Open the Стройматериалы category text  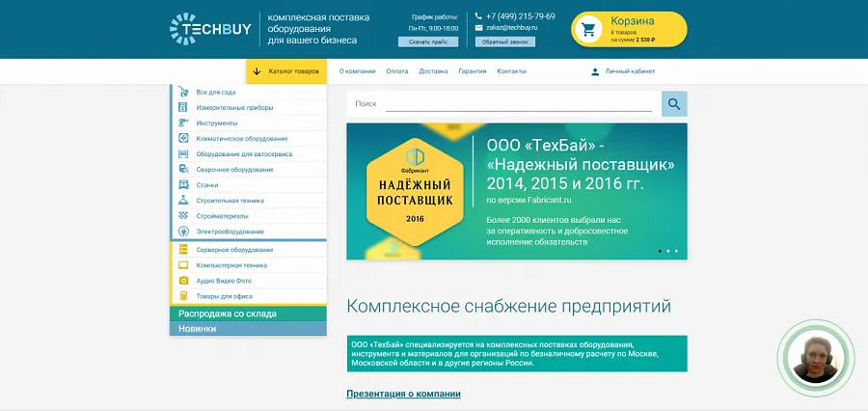222,216
